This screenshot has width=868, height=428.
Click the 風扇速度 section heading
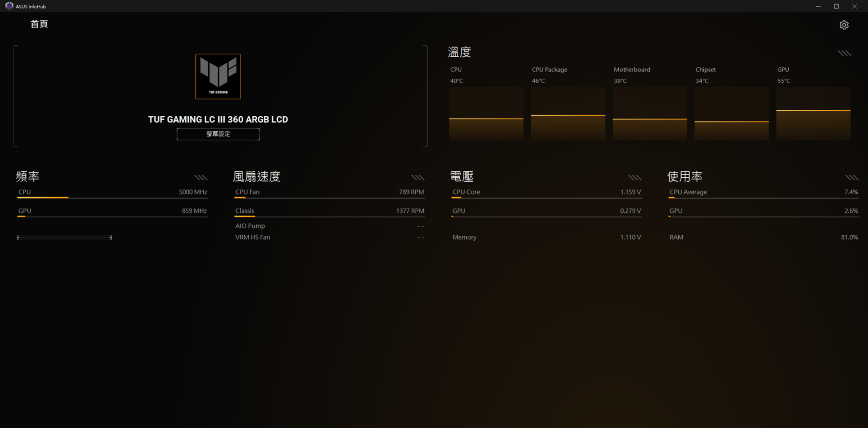pos(257,176)
